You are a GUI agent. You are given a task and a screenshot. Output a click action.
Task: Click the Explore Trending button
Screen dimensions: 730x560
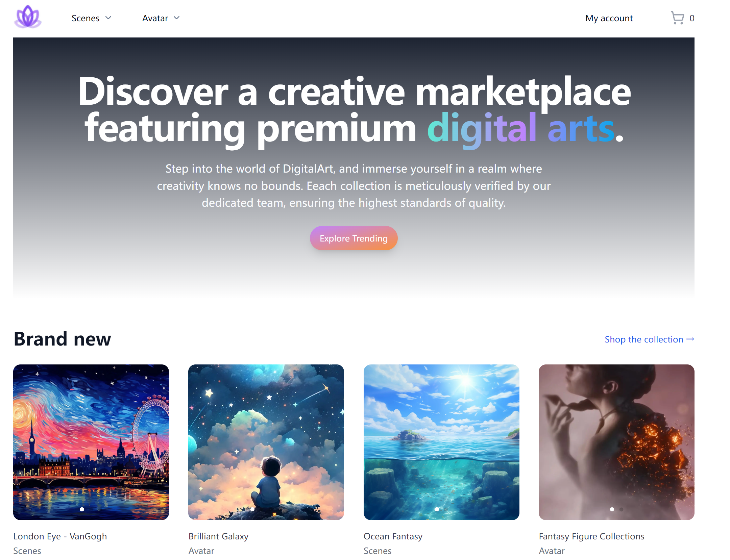(354, 238)
